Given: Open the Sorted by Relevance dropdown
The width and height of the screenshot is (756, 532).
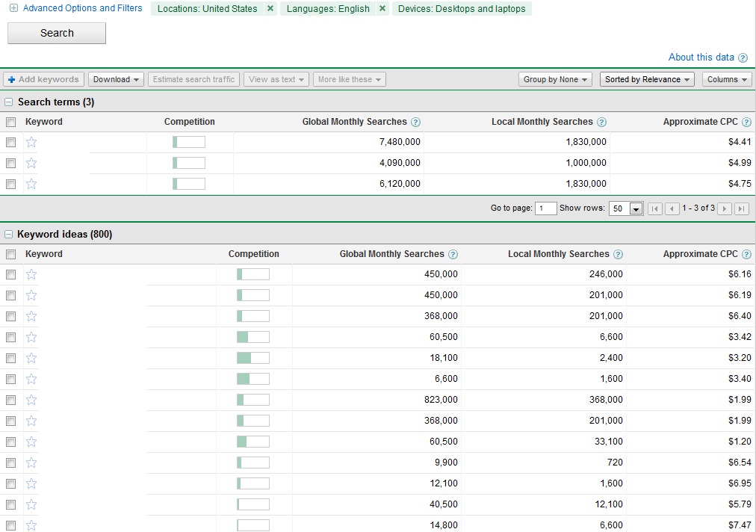Looking at the screenshot, I should (647, 80).
